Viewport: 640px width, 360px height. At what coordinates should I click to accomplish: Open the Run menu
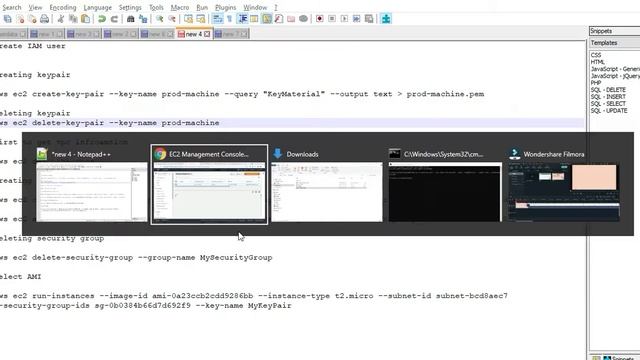click(202, 7)
